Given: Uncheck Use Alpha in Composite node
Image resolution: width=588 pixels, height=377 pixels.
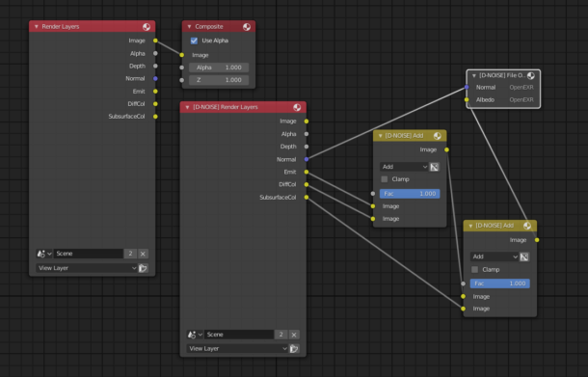Looking at the screenshot, I should [x=194, y=40].
